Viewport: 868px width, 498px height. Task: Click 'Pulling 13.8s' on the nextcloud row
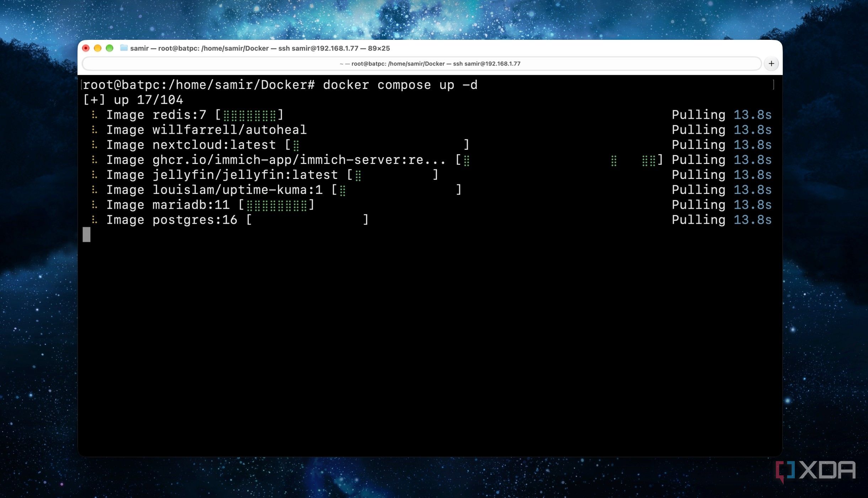point(722,144)
